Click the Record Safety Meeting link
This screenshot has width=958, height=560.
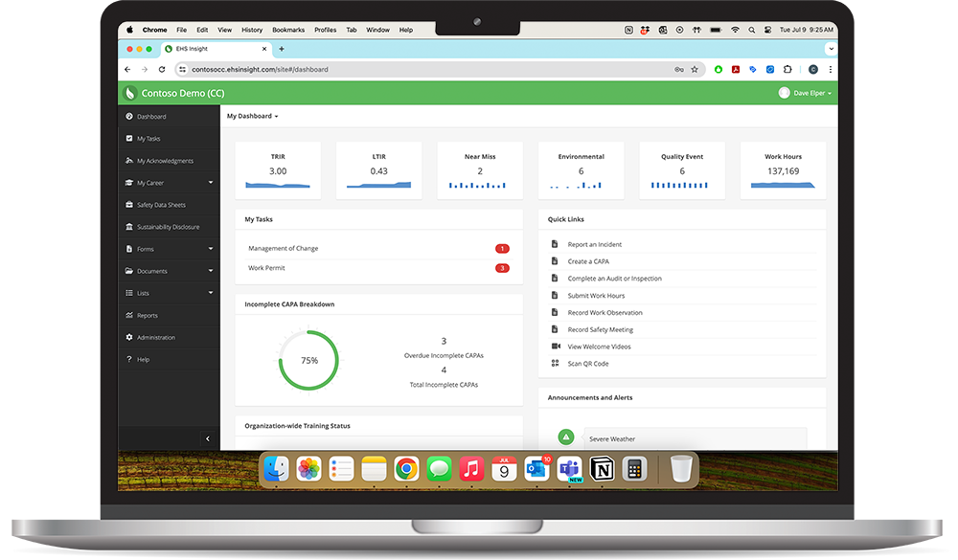coord(601,329)
